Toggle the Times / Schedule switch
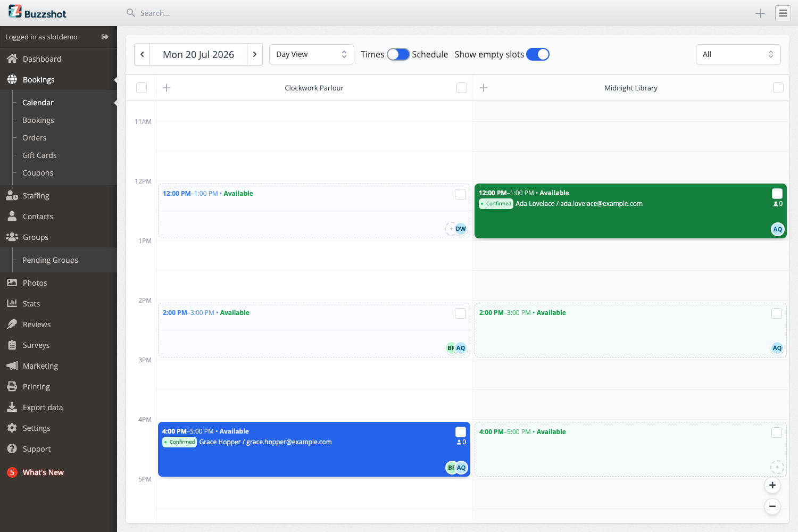798x532 pixels. [x=398, y=54]
